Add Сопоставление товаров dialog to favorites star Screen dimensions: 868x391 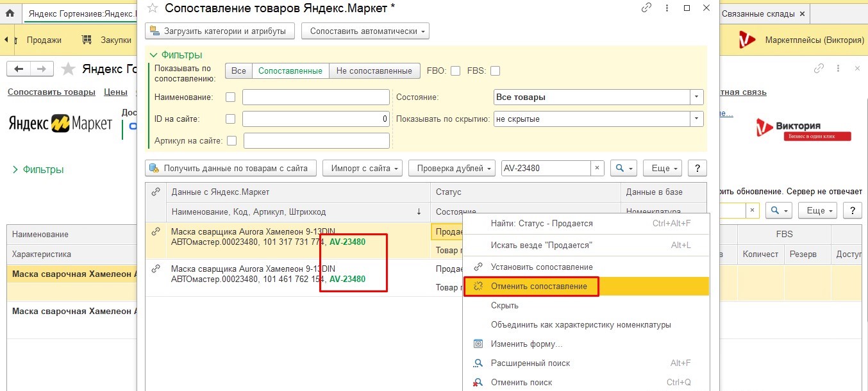coord(152,8)
